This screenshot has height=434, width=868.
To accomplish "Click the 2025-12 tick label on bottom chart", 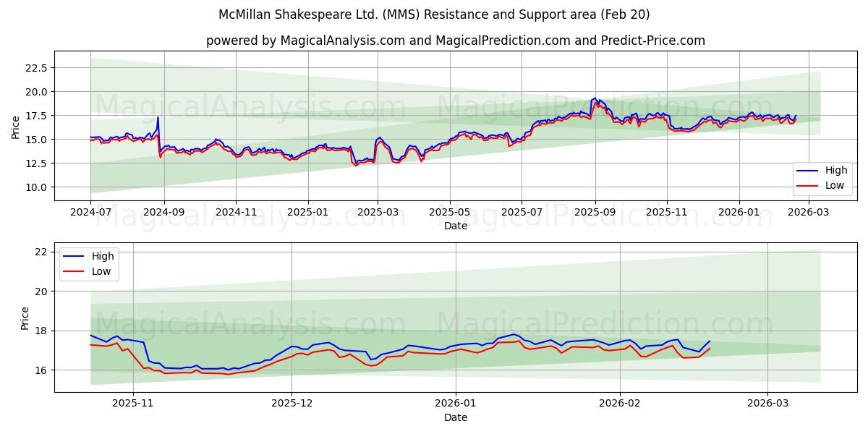I will click(292, 404).
